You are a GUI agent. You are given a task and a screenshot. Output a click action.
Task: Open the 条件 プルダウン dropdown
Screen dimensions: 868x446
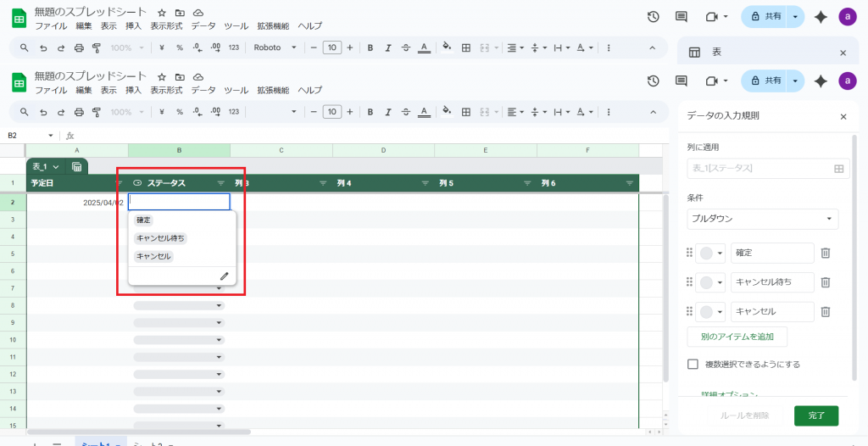tap(762, 219)
